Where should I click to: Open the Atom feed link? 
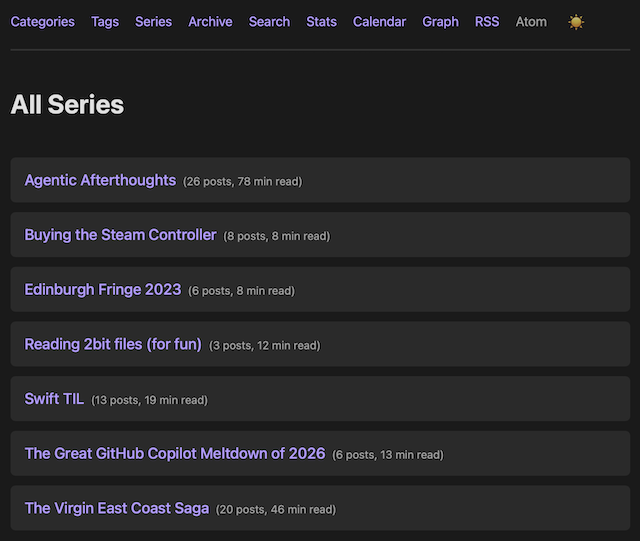point(531,22)
